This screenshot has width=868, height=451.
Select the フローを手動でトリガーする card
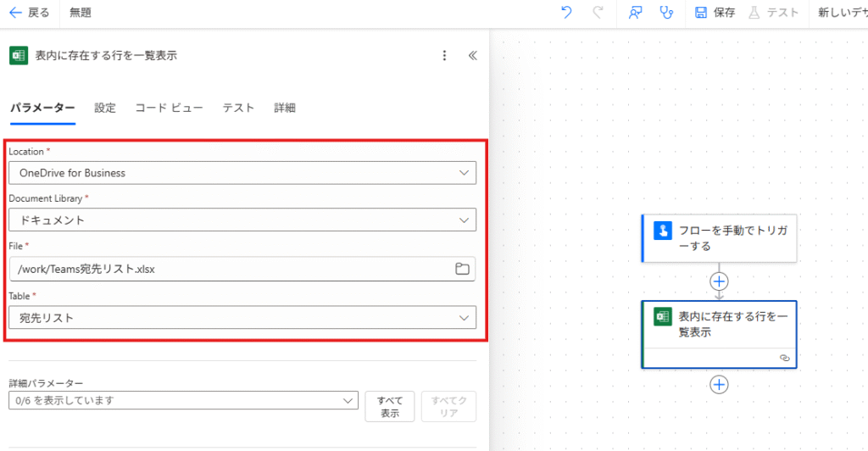pyautogui.click(x=719, y=238)
